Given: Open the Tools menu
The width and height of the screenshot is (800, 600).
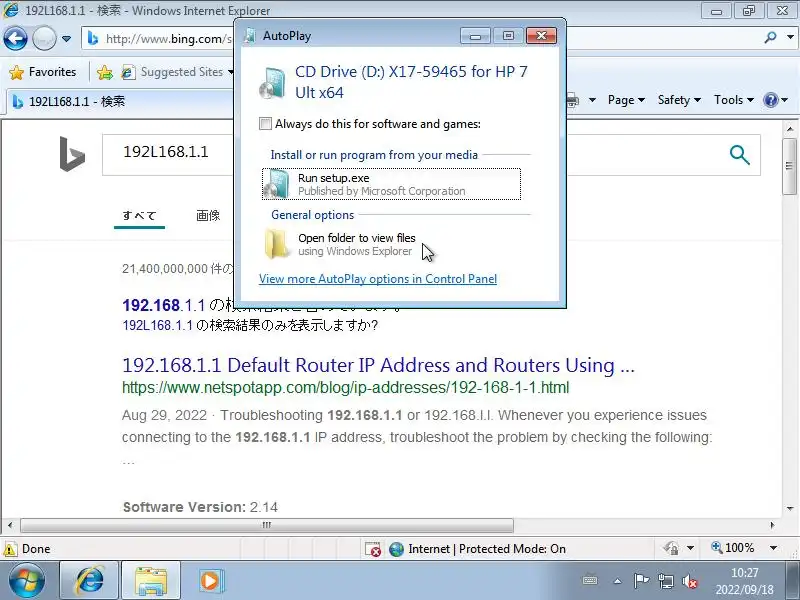Looking at the screenshot, I should tap(734, 100).
